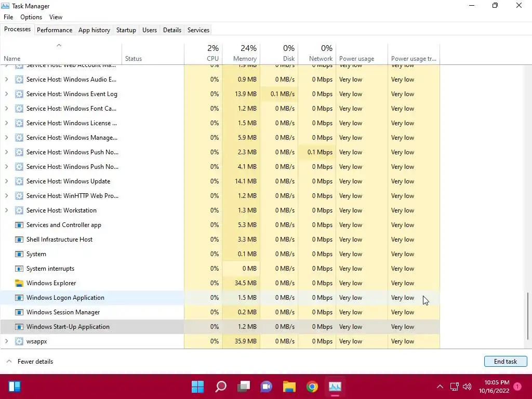
Task: Expand Service Host: Windows Audio E... row
Action: 6,79
